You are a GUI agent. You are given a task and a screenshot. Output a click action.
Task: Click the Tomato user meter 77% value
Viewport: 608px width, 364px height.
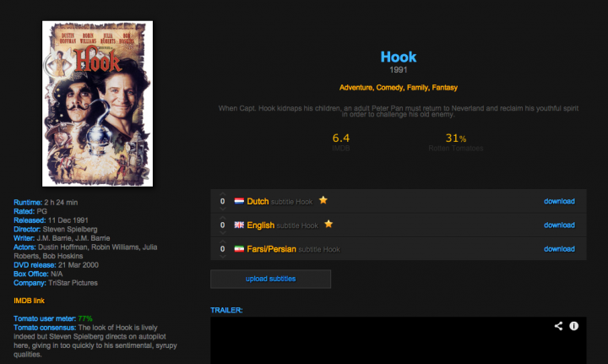tap(85, 318)
